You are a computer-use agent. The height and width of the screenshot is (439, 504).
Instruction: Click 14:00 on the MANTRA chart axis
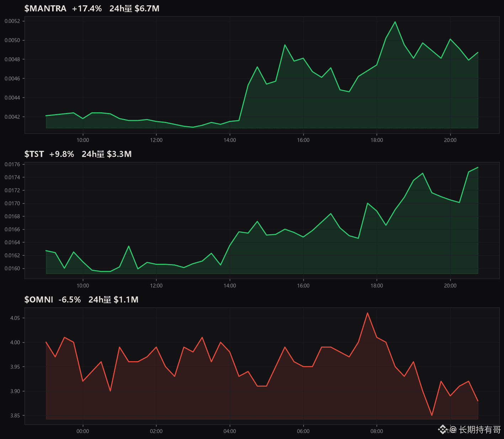tap(230, 140)
